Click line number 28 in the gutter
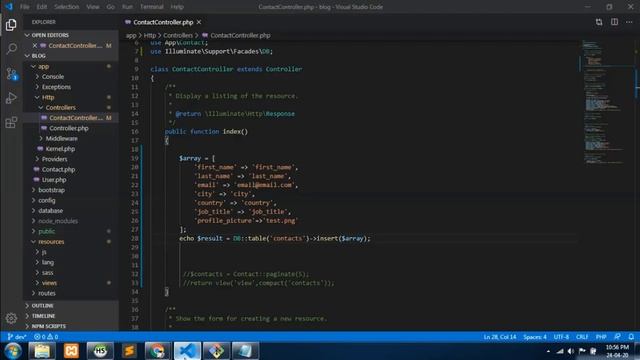The image size is (640, 360). coord(135,238)
